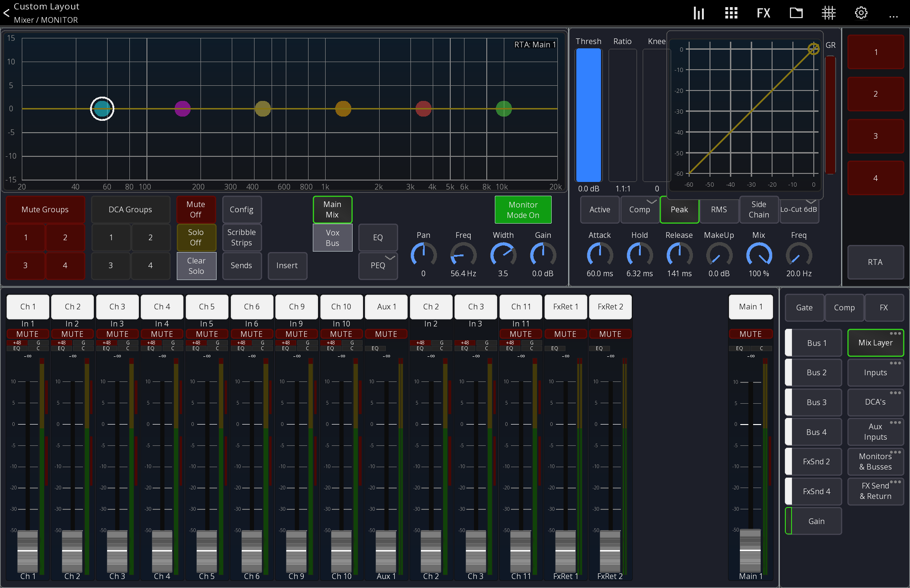Mute channel Ch 1
The width and height of the screenshot is (910, 588).
tap(27, 334)
